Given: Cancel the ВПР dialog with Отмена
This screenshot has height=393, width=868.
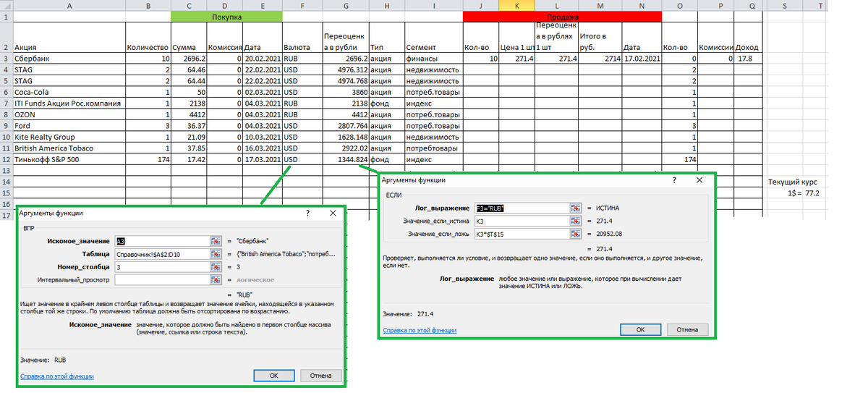Looking at the screenshot, I should 320,376.
